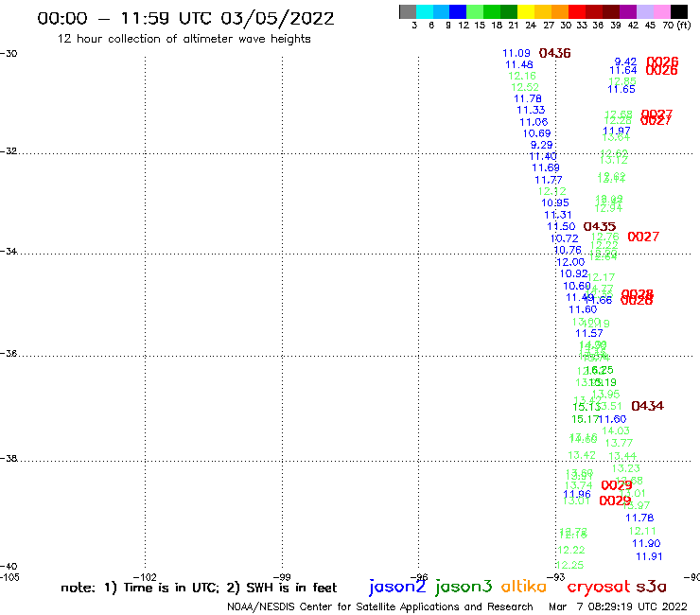Click the jason2 satellite legend label

(397, 587)
